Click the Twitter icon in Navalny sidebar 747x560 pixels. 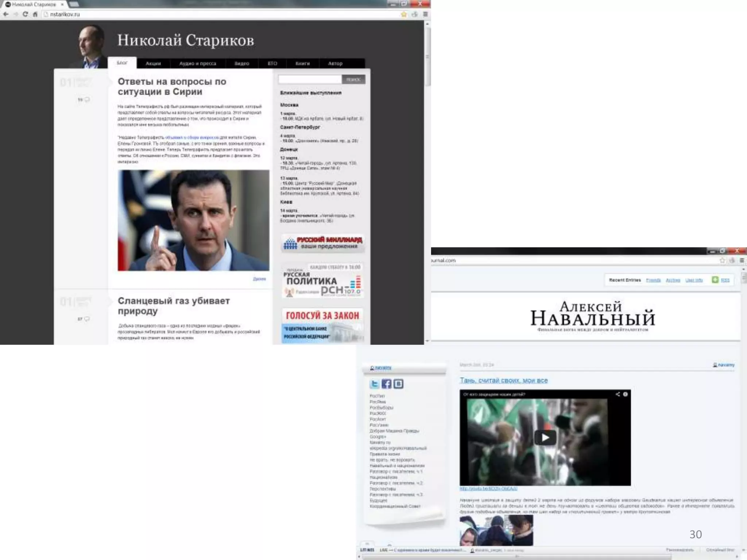[x=375, y=384]
